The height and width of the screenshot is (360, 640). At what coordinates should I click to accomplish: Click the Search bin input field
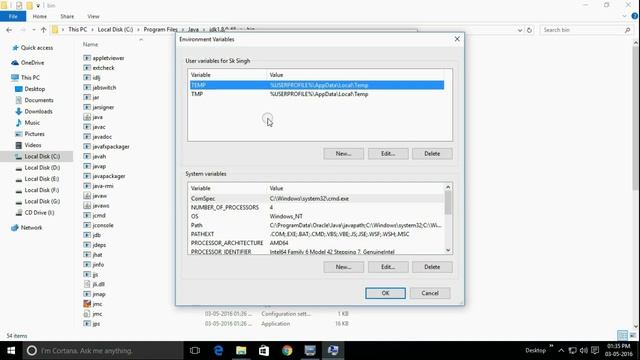[x=586, y=30]
